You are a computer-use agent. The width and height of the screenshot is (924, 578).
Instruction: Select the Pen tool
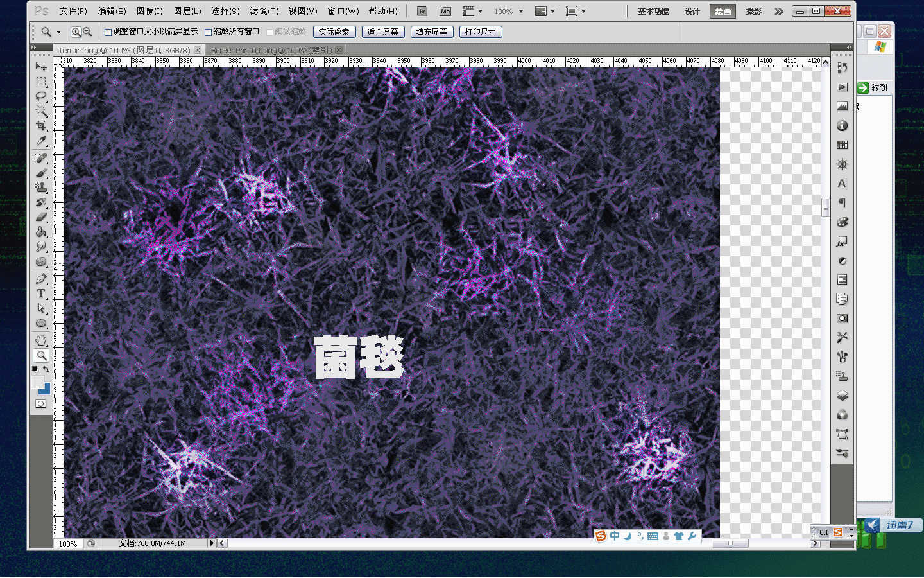[x=41, y=279]
